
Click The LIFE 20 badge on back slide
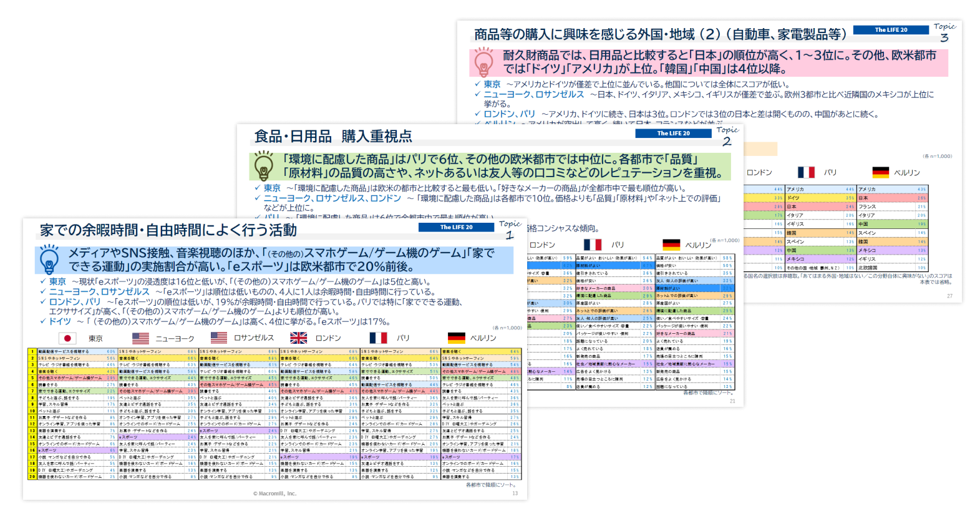[x=891, y=30]
